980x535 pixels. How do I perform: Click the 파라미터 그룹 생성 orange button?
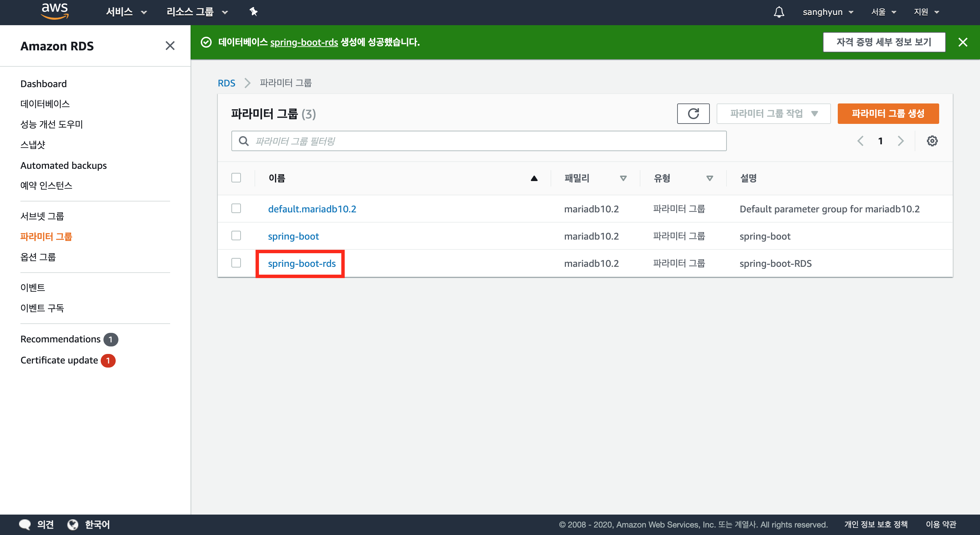(887, 113)
